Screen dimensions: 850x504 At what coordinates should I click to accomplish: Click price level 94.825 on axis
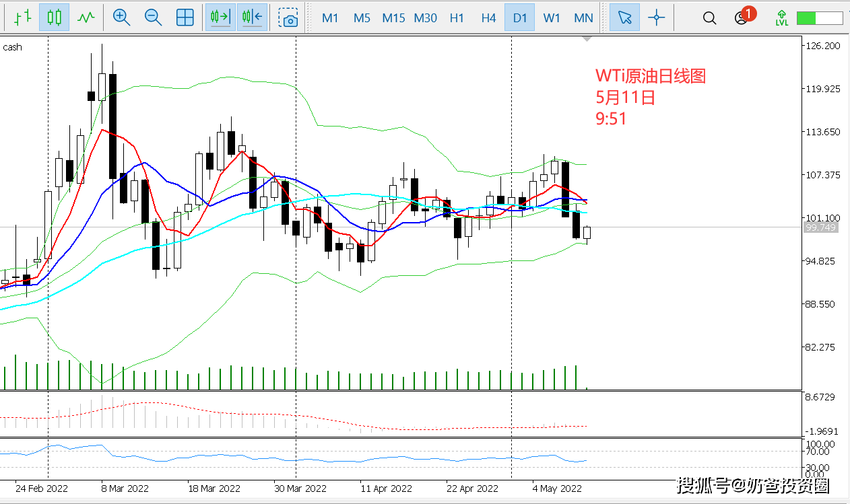(821, 261)
